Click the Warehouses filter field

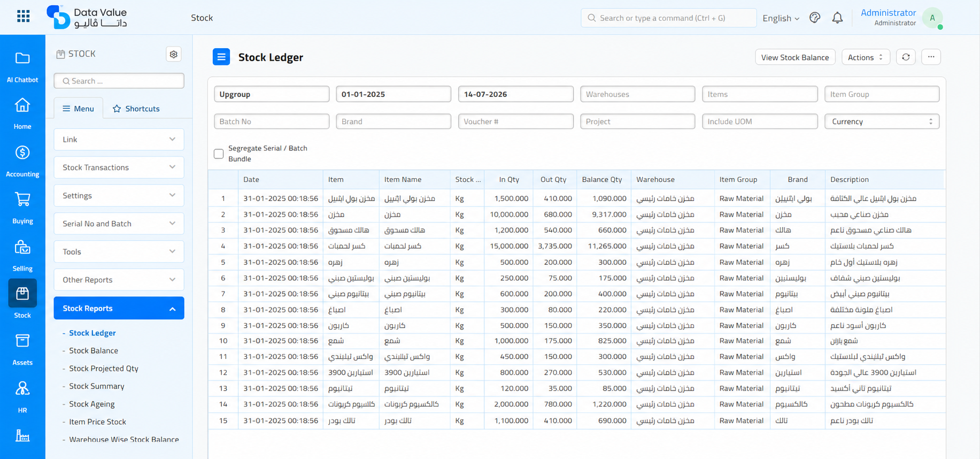638,94
